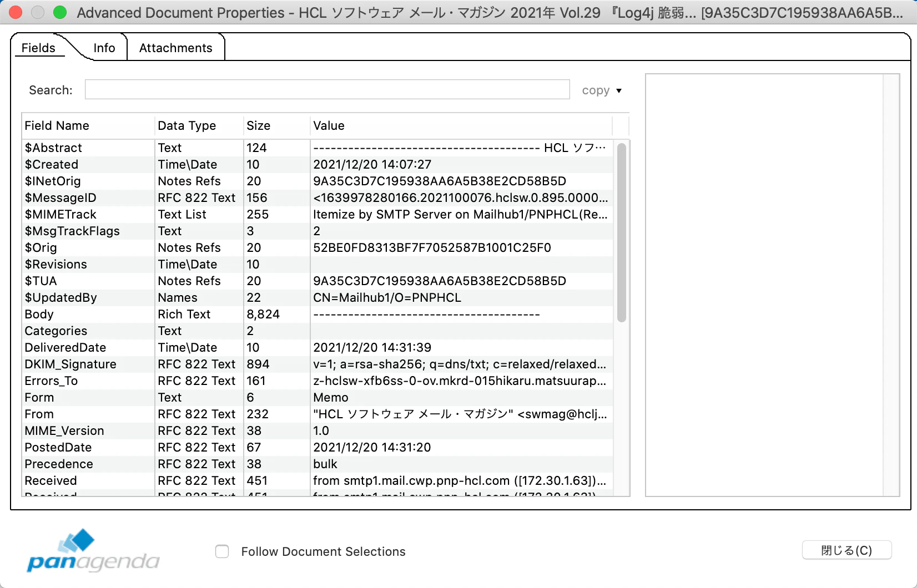This screenshot has width=917, height=588.
Task: Click the size value 8,824
Action: click(263, 315)
